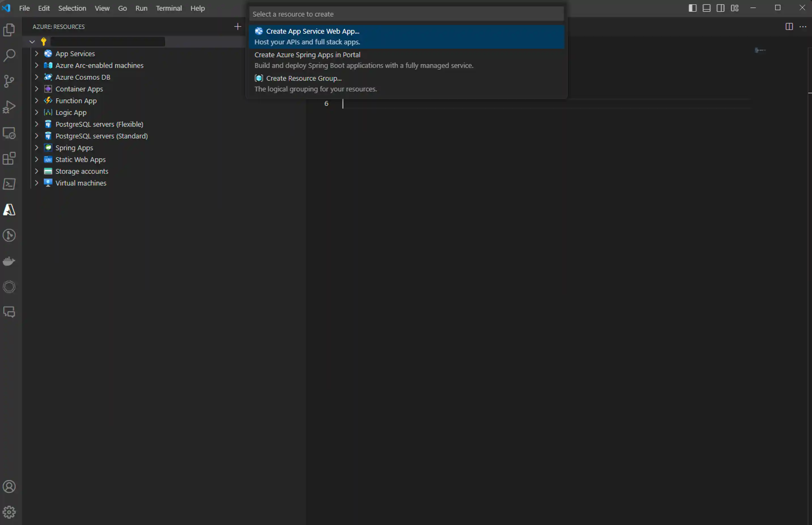812x525 pixels.
Task: Open the Manage settings gear
Action: 9,512
